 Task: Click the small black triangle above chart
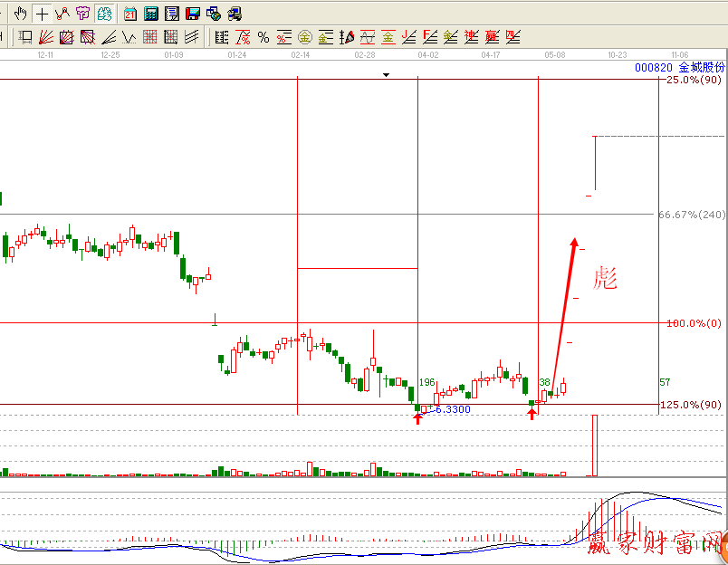pyautogui.click(x=387, y=75)
